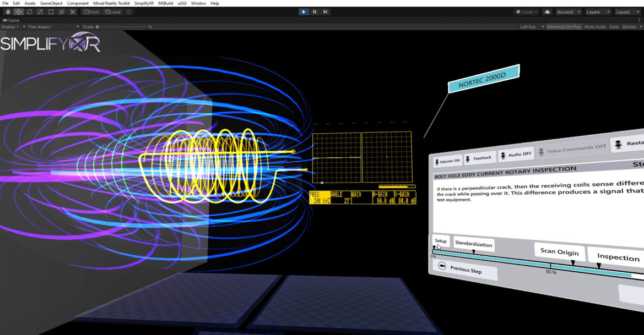This screenshot has width=644, height=335.
Task: Toggle Pivot handle position mode
Action: [91, 12]
